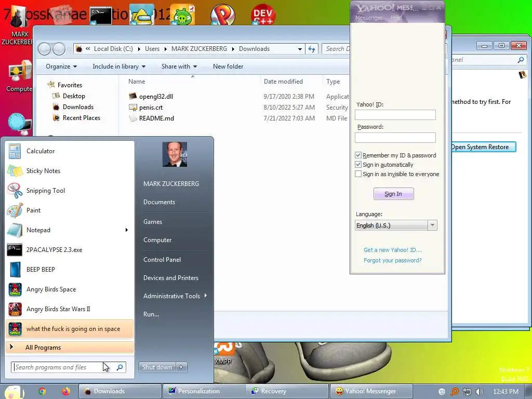Launch Angry Birds Star Wars II
Screen dimensions: 532x399
70,309
